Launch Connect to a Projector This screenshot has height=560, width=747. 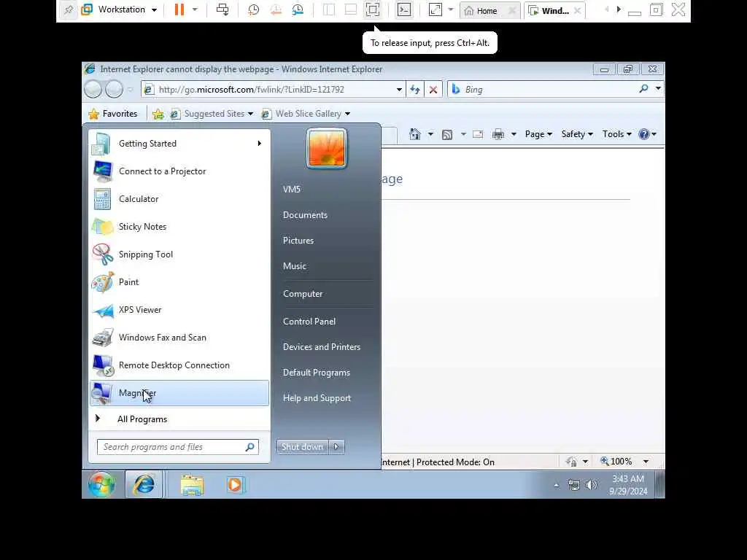pyautogui.click(x=179, y=171)
